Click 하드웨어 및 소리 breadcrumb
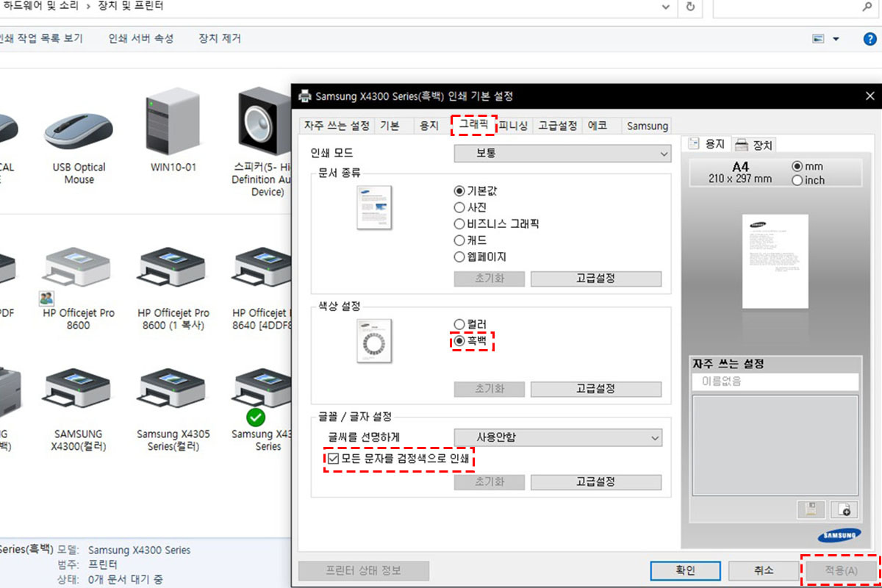 (x=40, y=6)
